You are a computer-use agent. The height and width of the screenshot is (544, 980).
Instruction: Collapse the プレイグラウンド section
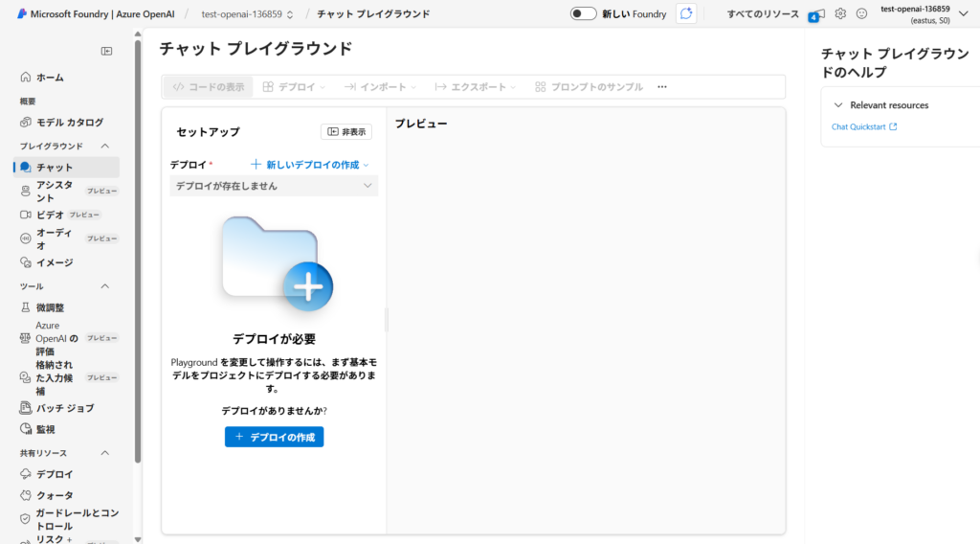(x=105, y=146)
